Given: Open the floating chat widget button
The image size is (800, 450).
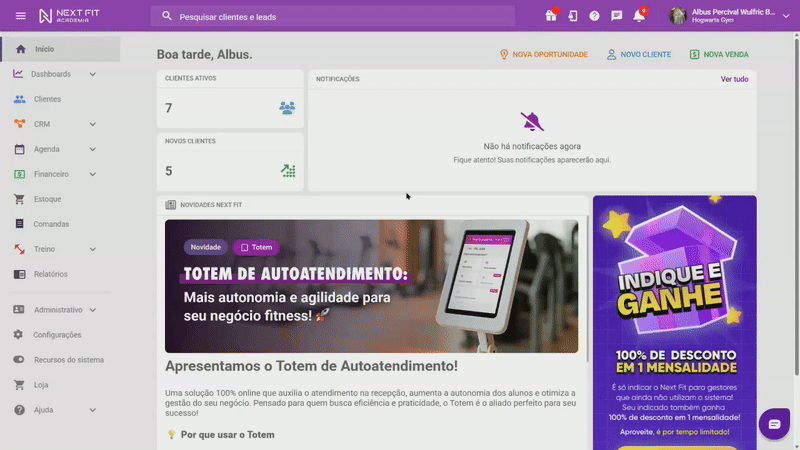Looking at the screenshot, I should tap(774, 424).
